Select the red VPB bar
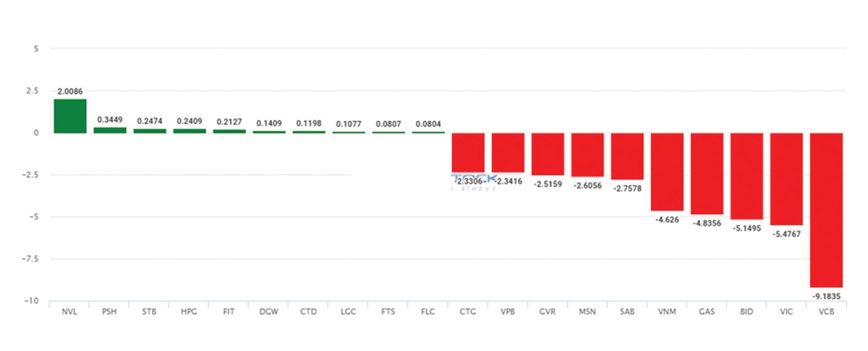Image resolution: width=868 pixels, height=351 pixels. pyautogui.click(x=508, y=152)
